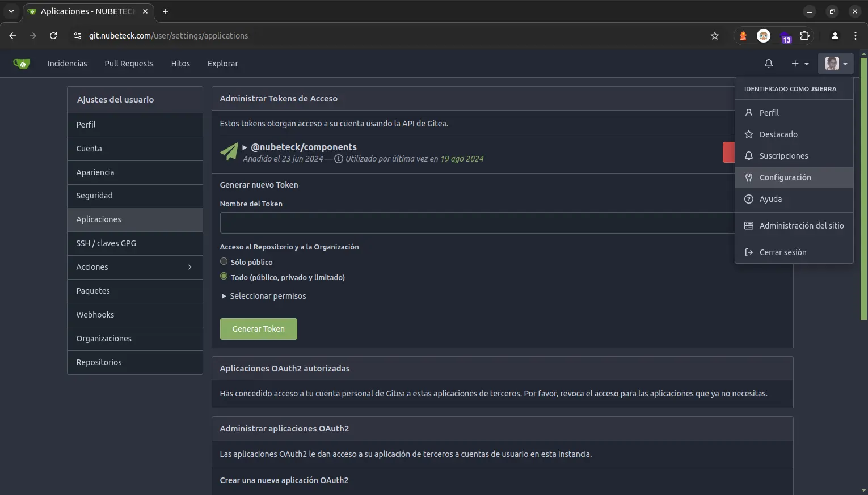Open Suscripciones from the dropdown menu
This screenshot has height=495, width=868.
783,155
